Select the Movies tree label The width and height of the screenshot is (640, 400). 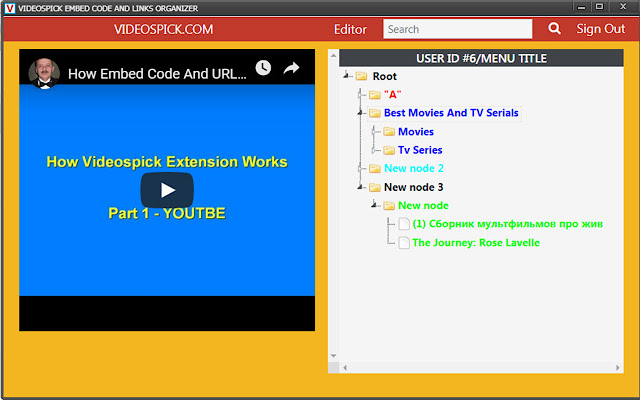click(x=416, y=132)
